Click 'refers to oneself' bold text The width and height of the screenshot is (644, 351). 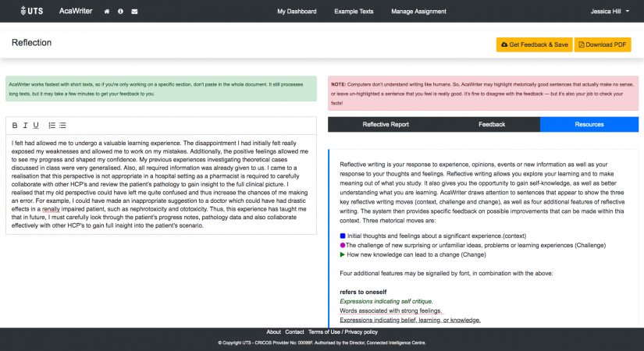pos(363,292)
